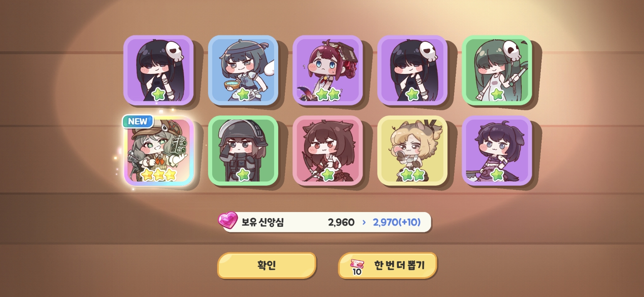Confirm results with the 확인 button
The image size is (644, 297).
267,265
